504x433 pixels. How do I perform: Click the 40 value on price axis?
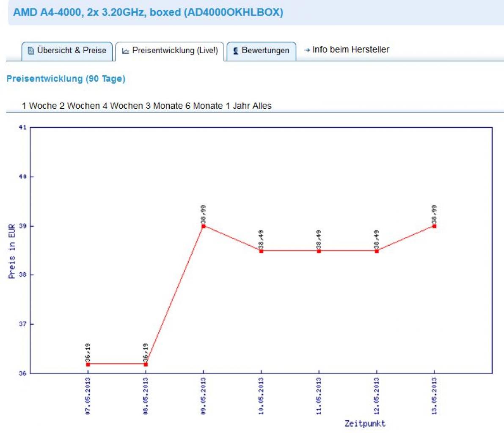(x=22, y=177)
